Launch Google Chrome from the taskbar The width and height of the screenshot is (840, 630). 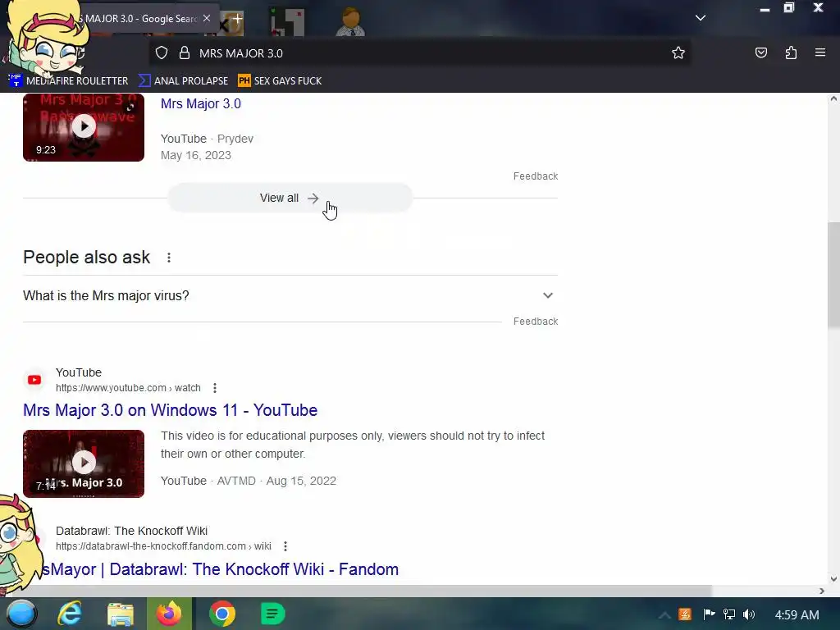tap(222, 614)
